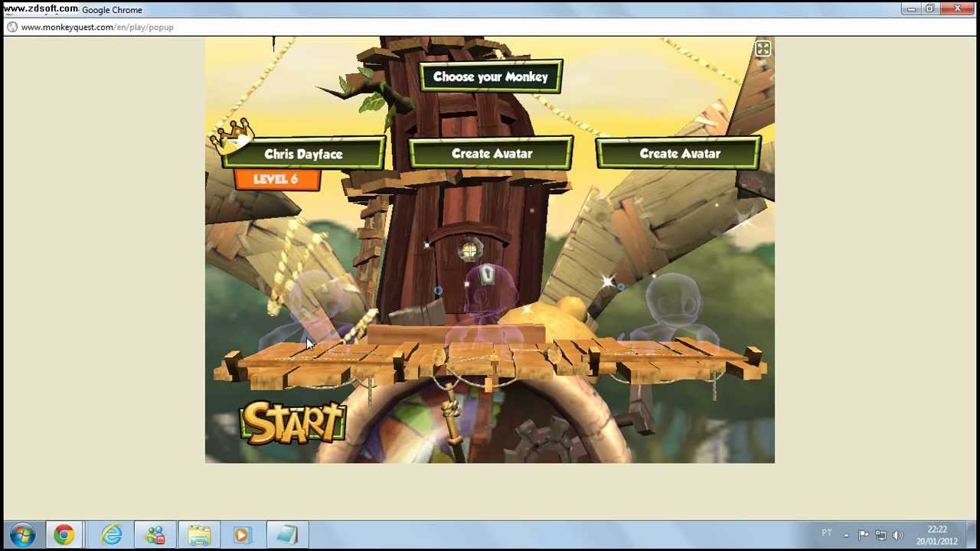The width and height of the screenshot is (980, 551).
Task: Click the PT language indicator
Action: coord(827,533)
